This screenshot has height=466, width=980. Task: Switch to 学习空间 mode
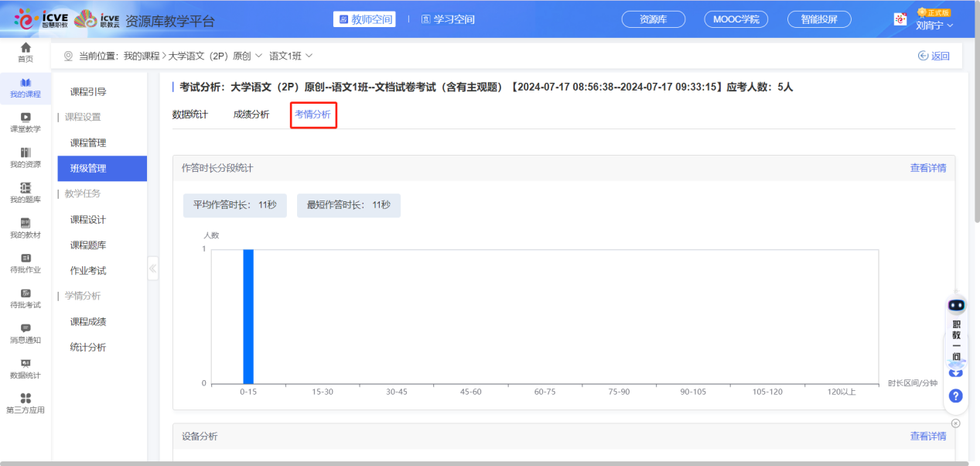tap(448, 19)
